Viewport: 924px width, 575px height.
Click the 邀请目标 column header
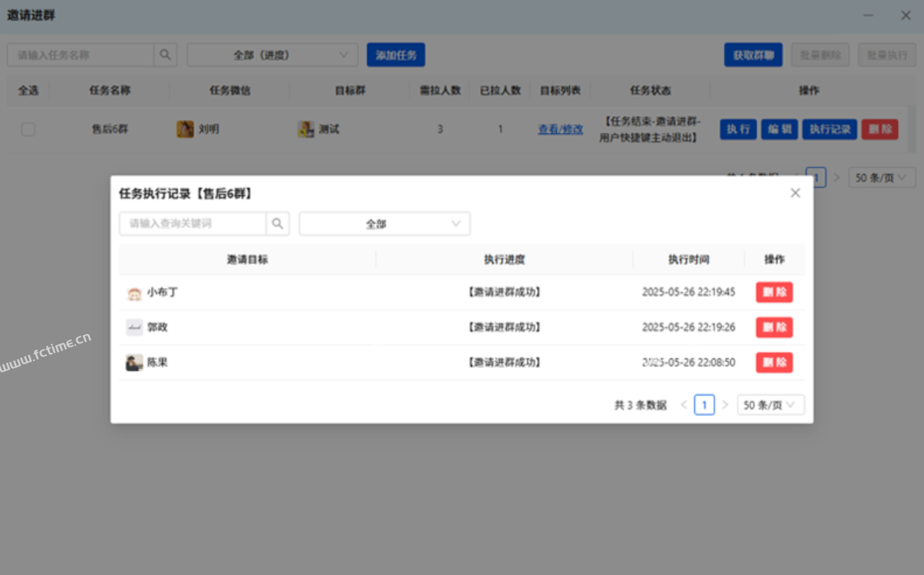[248, 259]
